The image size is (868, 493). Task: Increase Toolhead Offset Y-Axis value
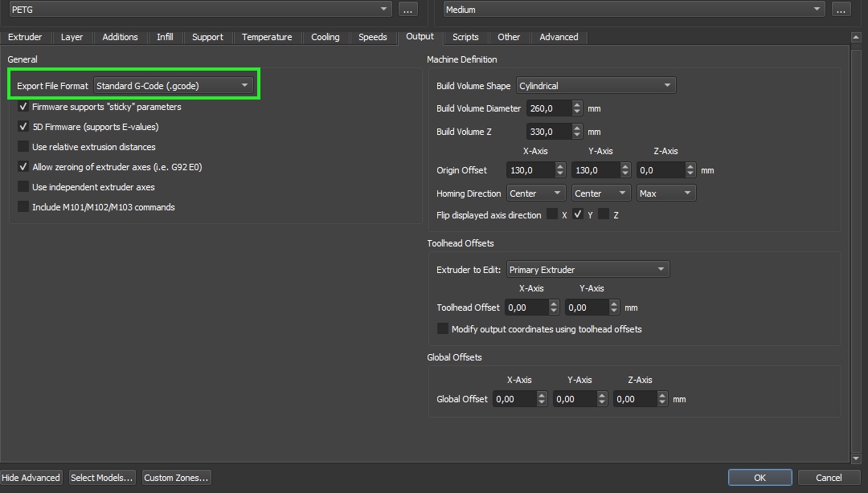click(x=614, y=304)
